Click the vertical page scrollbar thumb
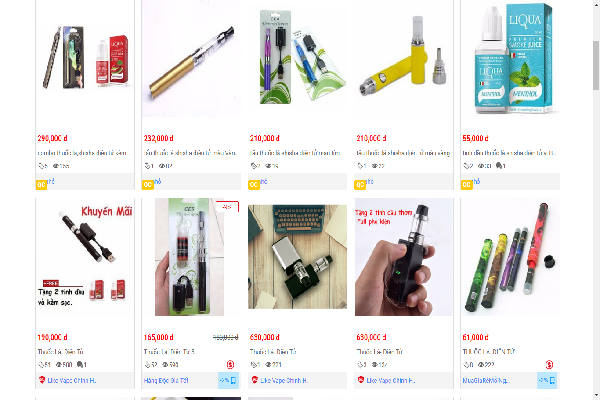Screen dimensions: 600x401 click(596, 65)
